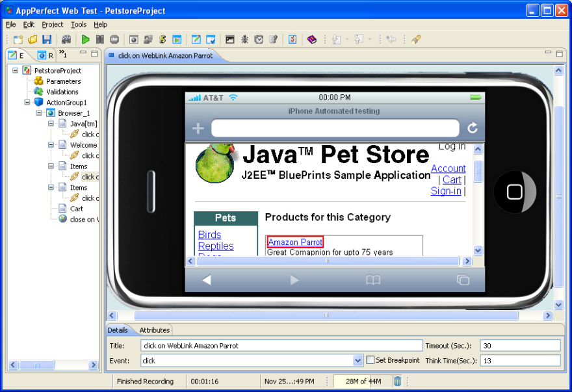Image resolution: width=572 pixels, height=392 pixels.
Task: Tap the iPhone browser forward triangle
Action: (x=294, y=280)
